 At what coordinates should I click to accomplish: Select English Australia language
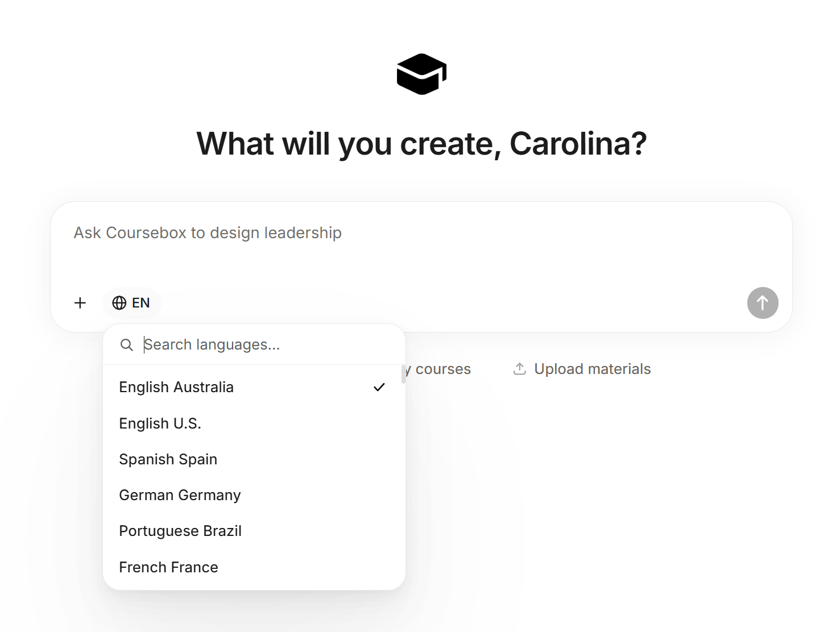click(177, 387)
